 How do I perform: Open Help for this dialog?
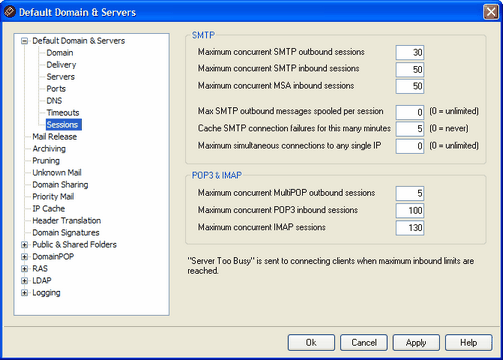click(469, 343)
